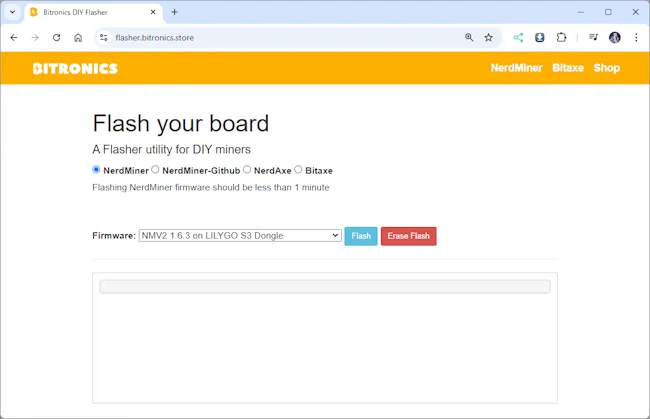Close the Chrome window

[x=635, y=12]
